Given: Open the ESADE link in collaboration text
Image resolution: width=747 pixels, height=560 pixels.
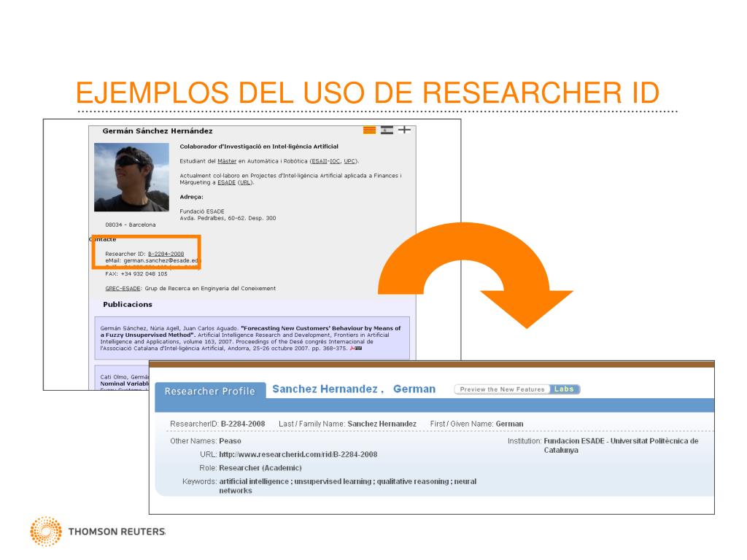Looking at the screenshot, I should (x=226, y=182).
